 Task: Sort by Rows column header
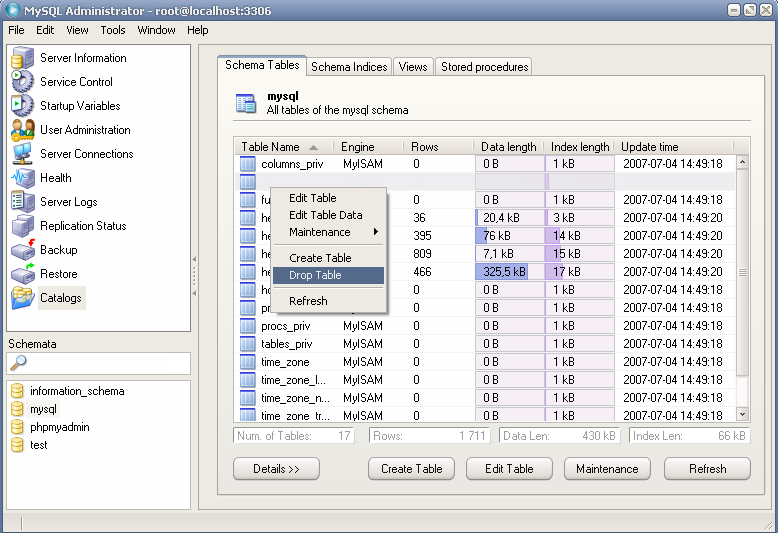(x=439, y=147)
